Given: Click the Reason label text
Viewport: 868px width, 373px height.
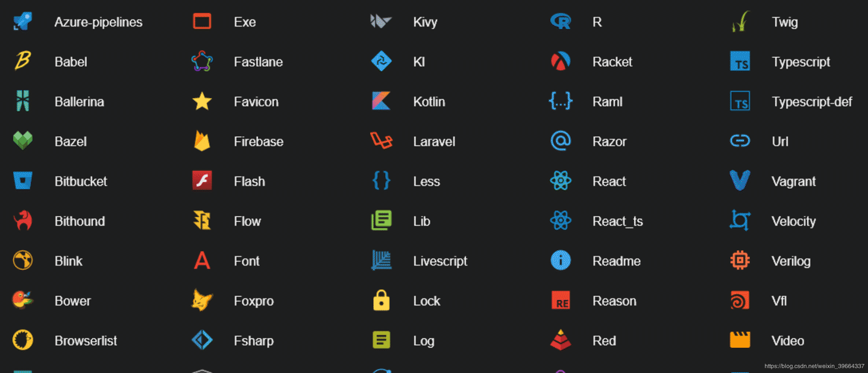Looking at the screenshot, I should 614,301.
